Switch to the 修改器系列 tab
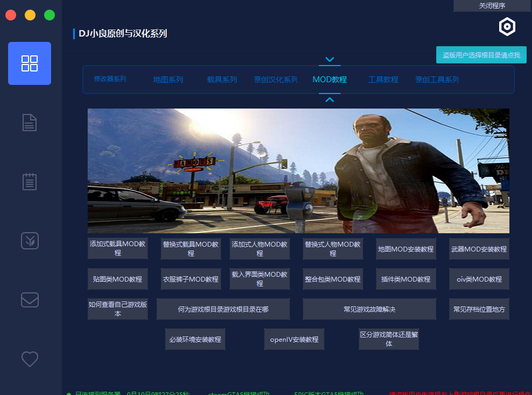Viewport: 532px width, 395px height. point(110,79)
